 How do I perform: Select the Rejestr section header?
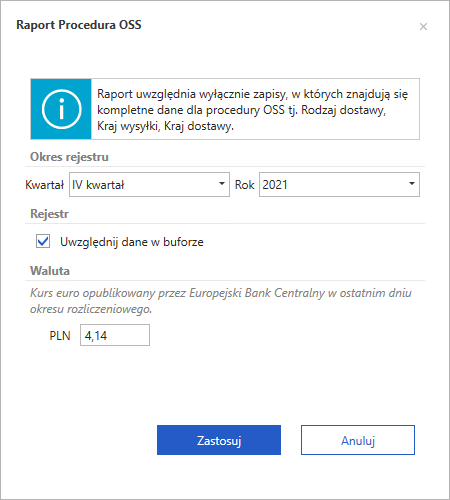point(49,214)
